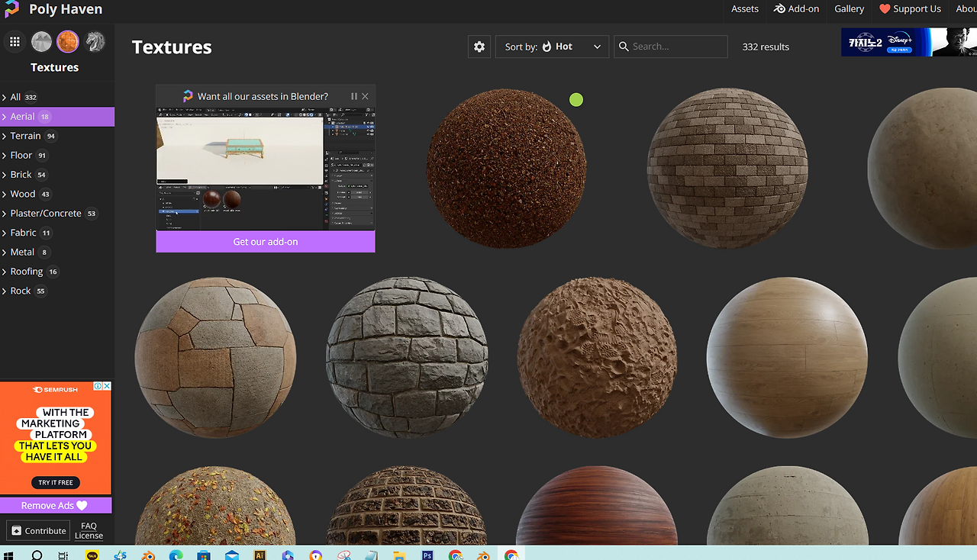Open the advanced settings gear icon

click(x=479, y=47)
